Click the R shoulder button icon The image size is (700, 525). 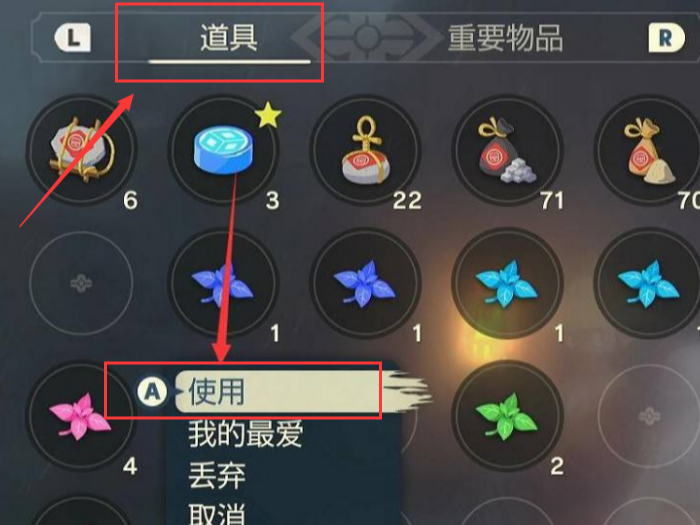pyautogui.click(x=666, y=38)
